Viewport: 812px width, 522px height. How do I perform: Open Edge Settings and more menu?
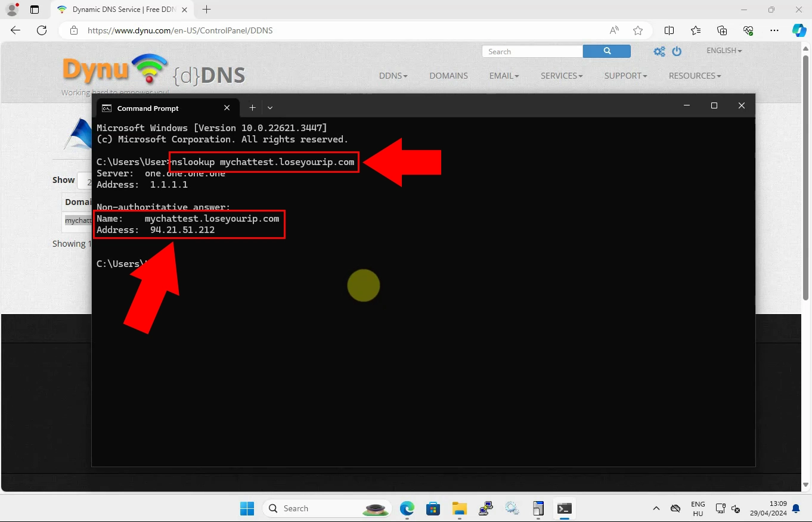tap(774, 30)
